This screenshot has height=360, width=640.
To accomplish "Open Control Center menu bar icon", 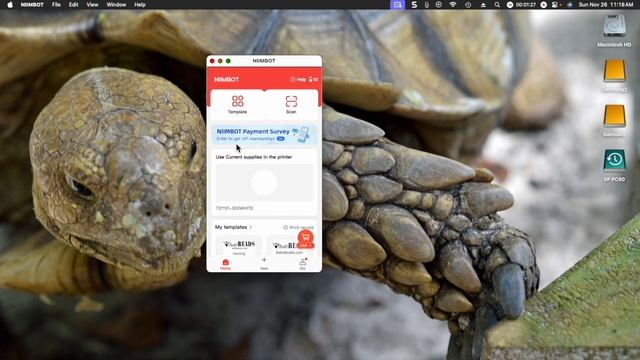I will pyautogui.click(x=555, y=5).
